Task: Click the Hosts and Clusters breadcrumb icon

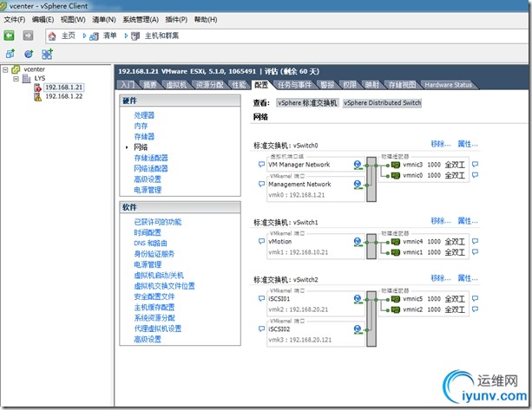Action: [135, 36]
